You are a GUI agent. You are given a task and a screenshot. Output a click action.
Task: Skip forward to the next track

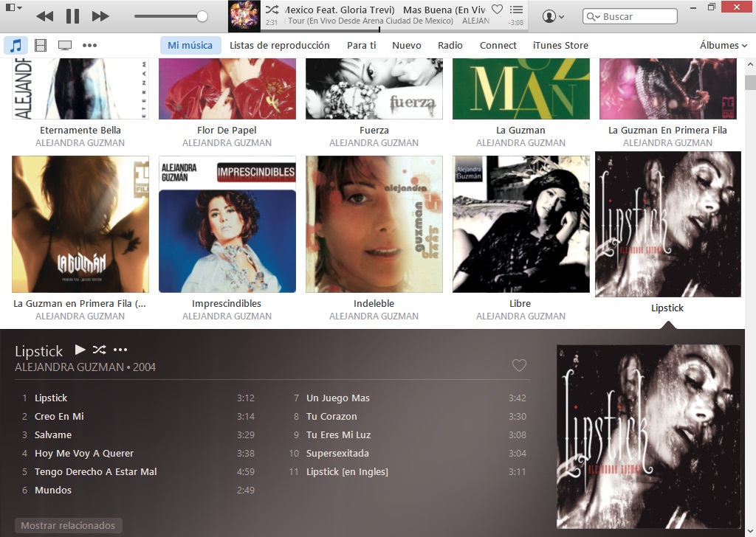click(x=100, y=16)
